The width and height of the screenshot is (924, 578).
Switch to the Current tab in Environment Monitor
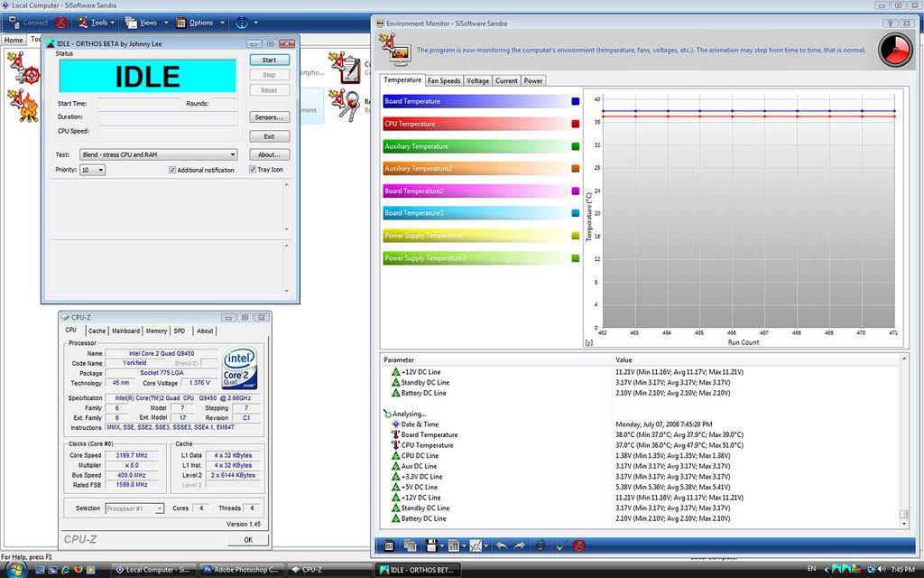tap(506, 80)
